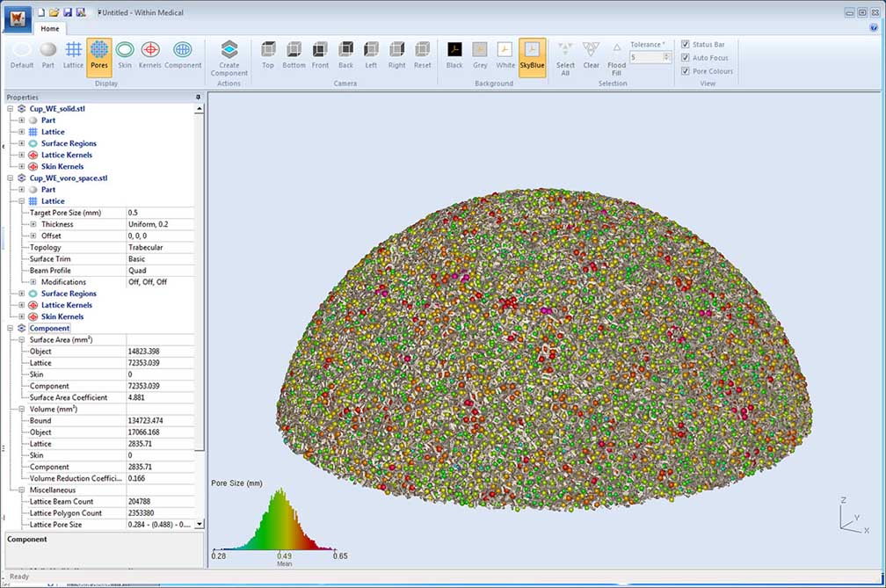Collapse the Cup_WE_voro_space.stl tree node

(x=11, y=178)
